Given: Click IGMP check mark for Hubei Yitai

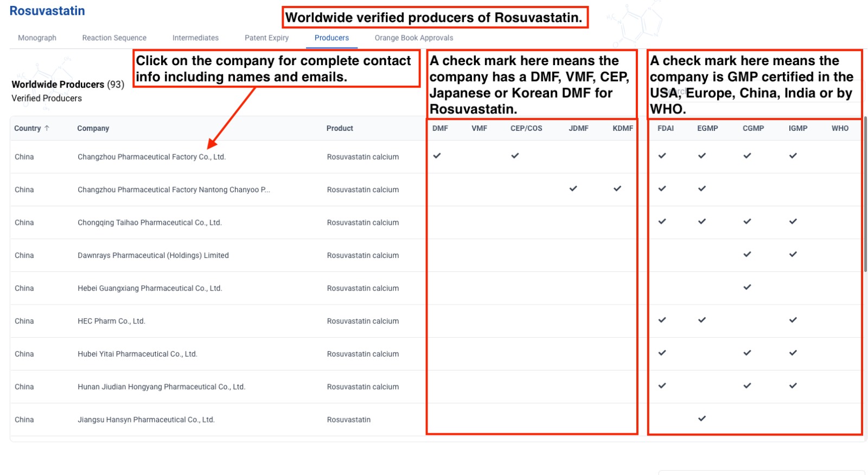Looking at the screenshot, I should coord(793,353).
